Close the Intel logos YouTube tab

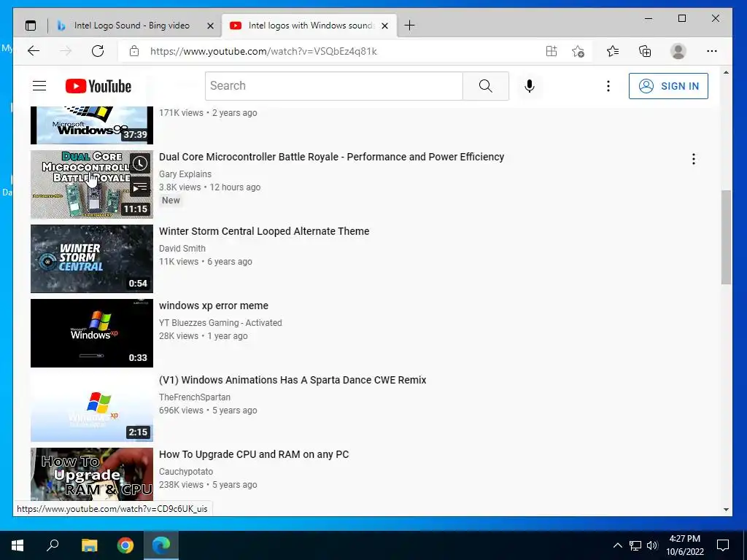tap(385, 26)
